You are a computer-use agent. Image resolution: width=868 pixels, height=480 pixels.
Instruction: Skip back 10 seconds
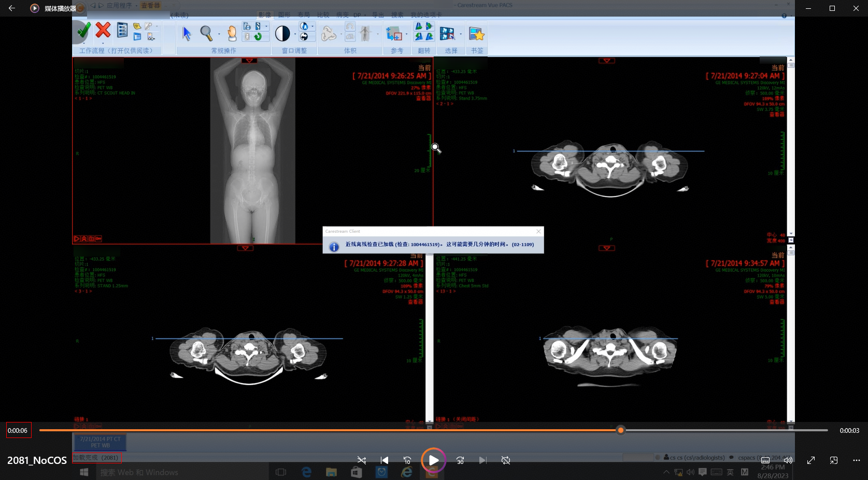[x=407, y=460]
